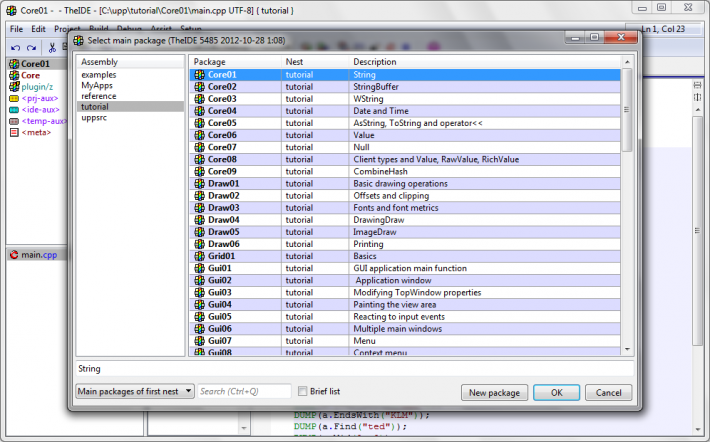Screen dimensions: 710x442
Task: Click the plugin/z package icon in main window
Action: pos(14,86)
